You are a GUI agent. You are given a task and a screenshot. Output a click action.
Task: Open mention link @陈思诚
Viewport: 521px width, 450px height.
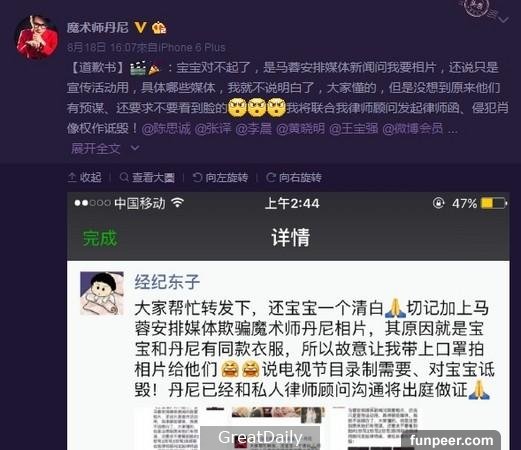[x=166, y=128]
